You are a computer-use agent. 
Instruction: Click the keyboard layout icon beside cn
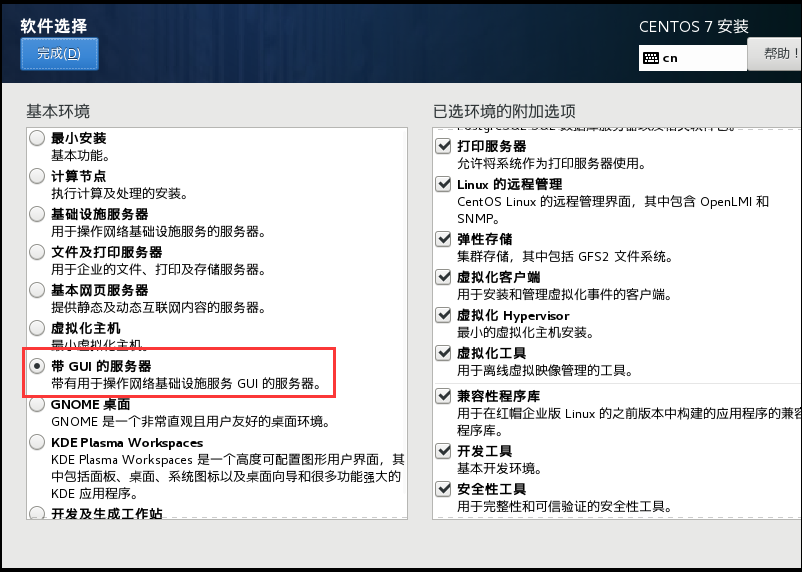point(651,58)
